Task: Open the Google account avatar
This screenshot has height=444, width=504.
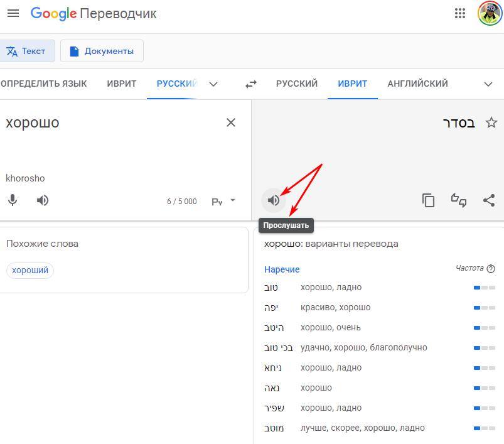Action: tap(490, 13)
